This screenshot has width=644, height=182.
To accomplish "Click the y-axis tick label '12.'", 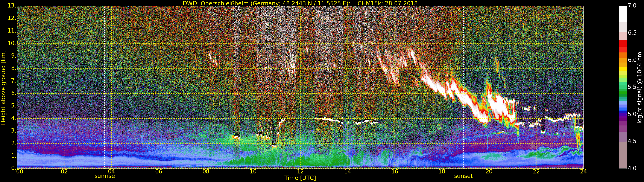I will pos(12,18).
